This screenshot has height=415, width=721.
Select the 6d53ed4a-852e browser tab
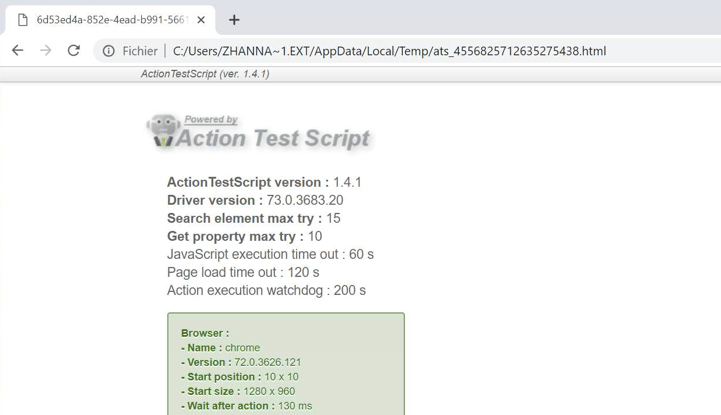pos(110,20)
